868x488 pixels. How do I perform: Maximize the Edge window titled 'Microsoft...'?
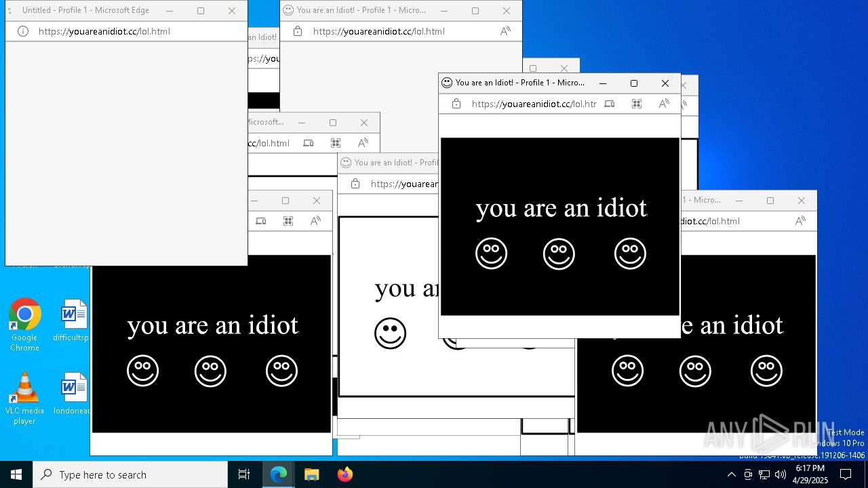click(x=333, y=123)
